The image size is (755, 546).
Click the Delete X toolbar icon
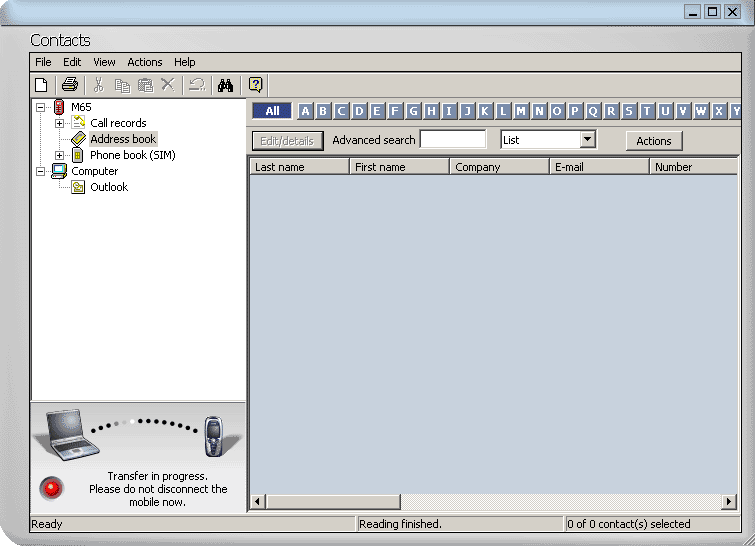[168, 85]
